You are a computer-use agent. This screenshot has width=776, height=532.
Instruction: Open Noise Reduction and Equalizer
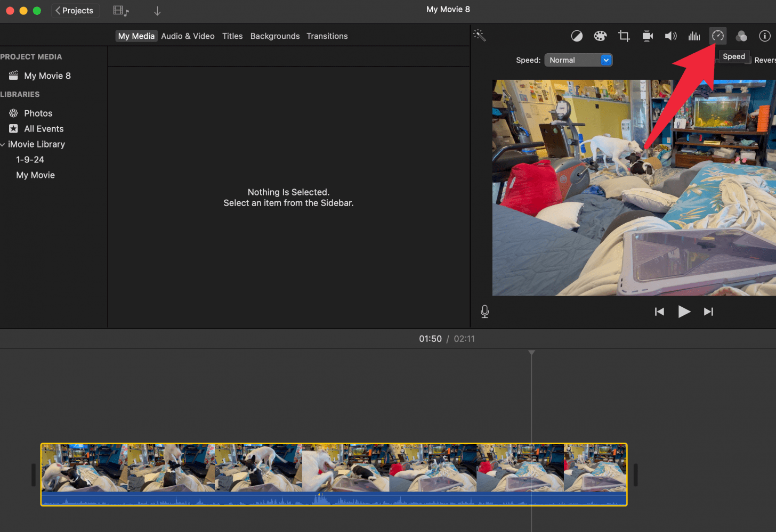click(694, 36)
